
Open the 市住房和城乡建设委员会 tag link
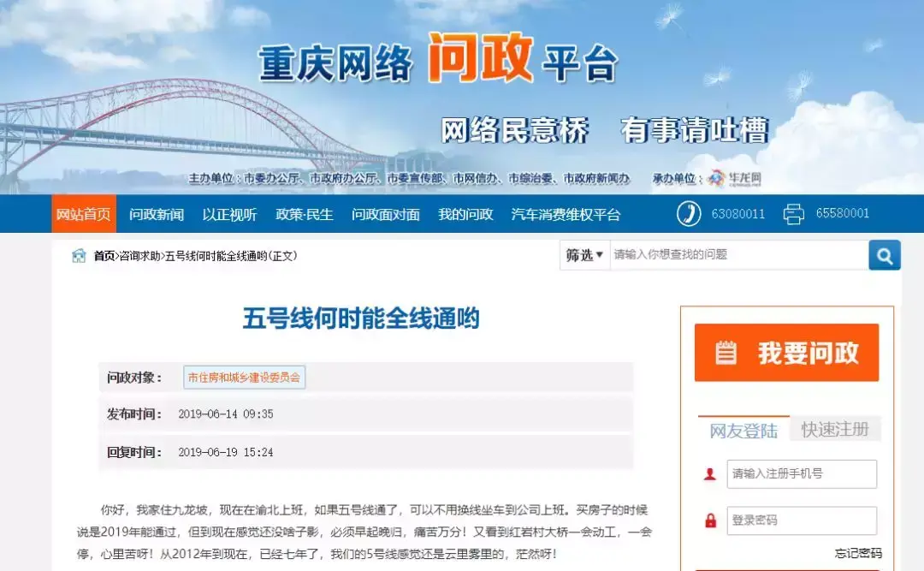point(244,378)
